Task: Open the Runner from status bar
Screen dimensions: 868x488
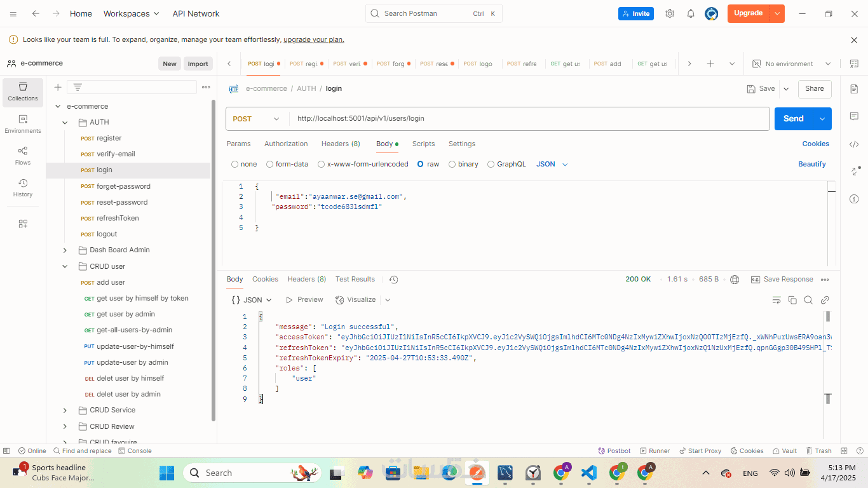Action: pos(654,451)
